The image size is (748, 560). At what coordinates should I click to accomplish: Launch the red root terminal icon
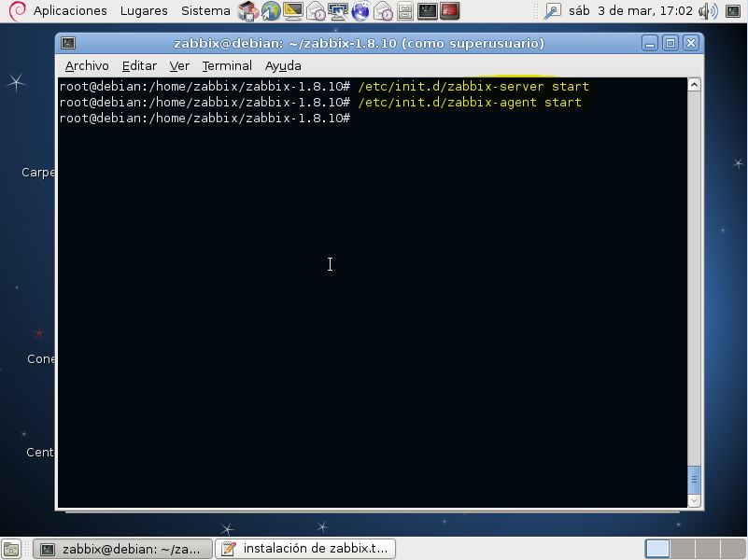450,11
